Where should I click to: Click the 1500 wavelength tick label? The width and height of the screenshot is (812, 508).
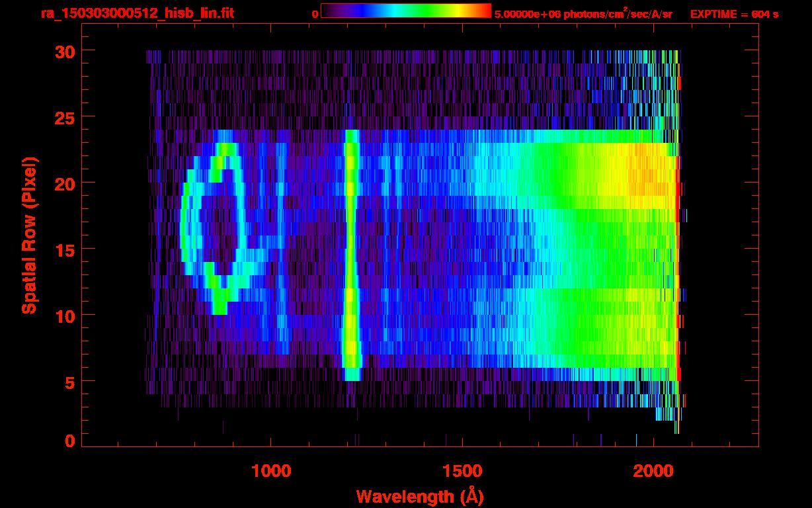462,471
